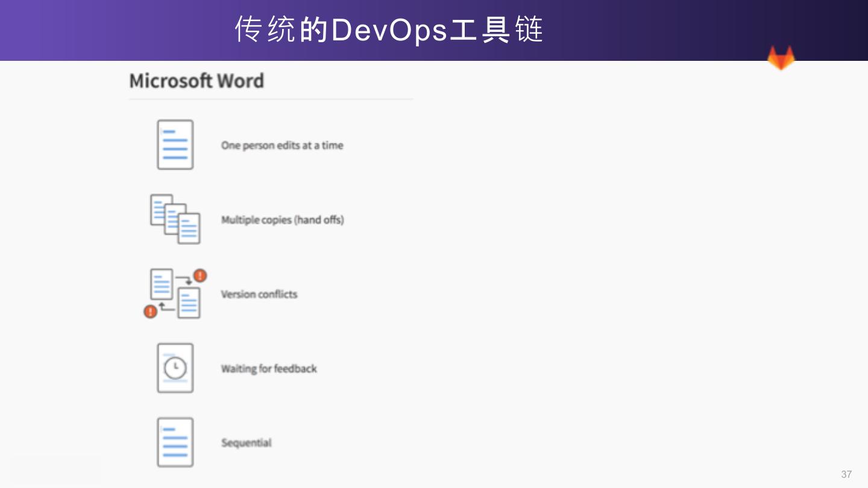The image size is (868, 488).
Task: Click the "Microsoft Word" heading
Action: (x=197, y=81)
